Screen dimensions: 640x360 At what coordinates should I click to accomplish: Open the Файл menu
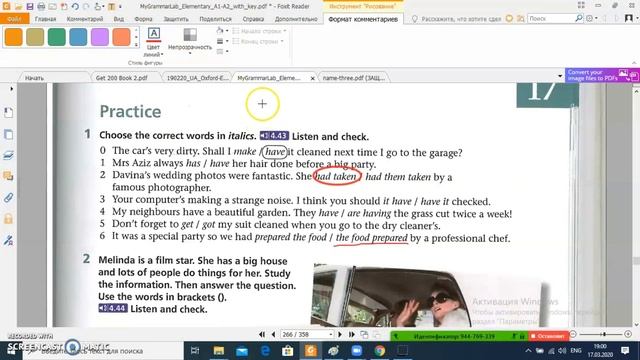(x=14, y=19)
